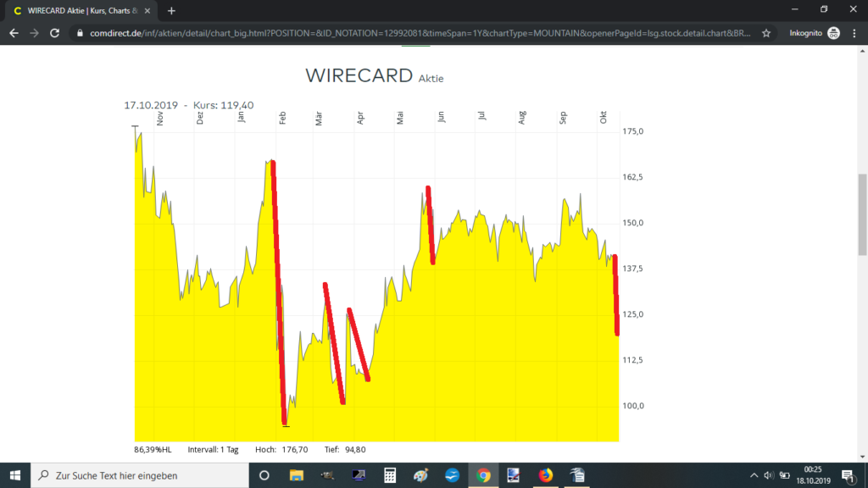Viewport: 868px width, 488px height.
Task: Open File Explorer from the taskbar
Action: [x=296, y=474]
